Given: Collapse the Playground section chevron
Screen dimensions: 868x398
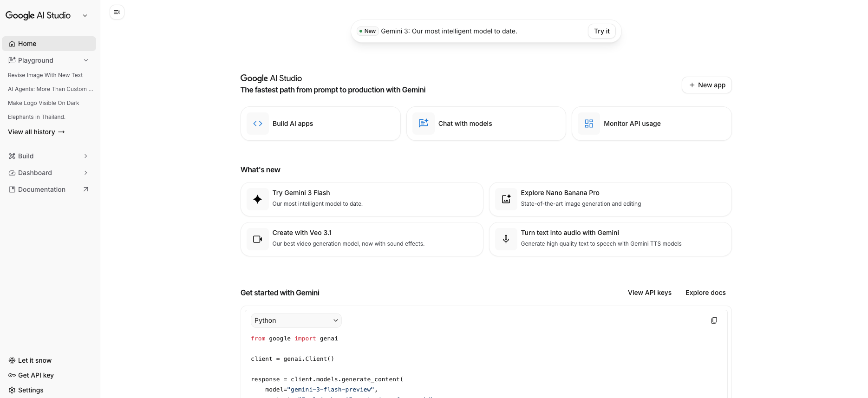Looking at the screenshot, I should point(86,60).
